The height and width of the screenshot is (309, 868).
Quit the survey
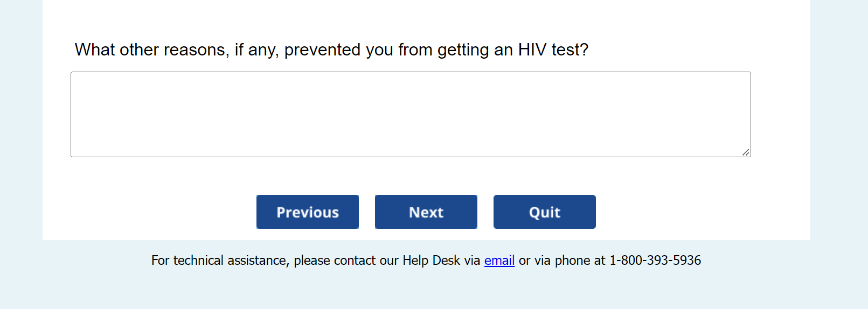tap(544, 212)
